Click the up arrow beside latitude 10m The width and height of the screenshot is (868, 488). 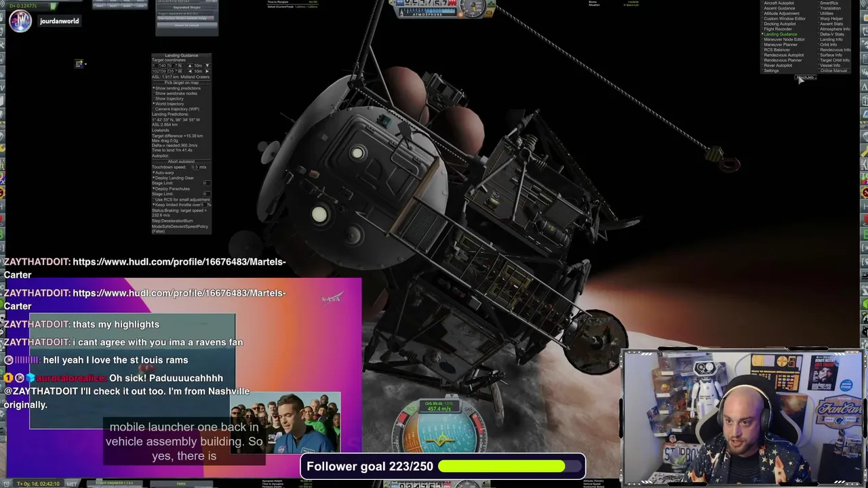pos(190,65)
